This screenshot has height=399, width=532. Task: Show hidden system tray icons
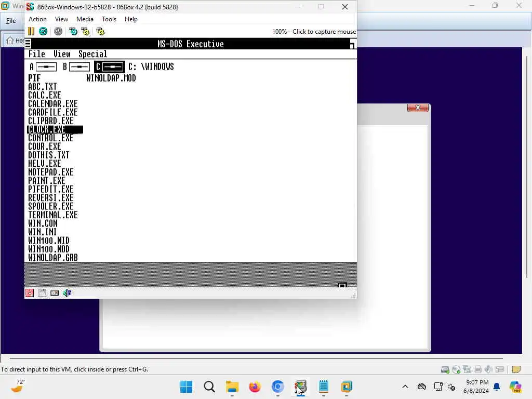(405, 387)
